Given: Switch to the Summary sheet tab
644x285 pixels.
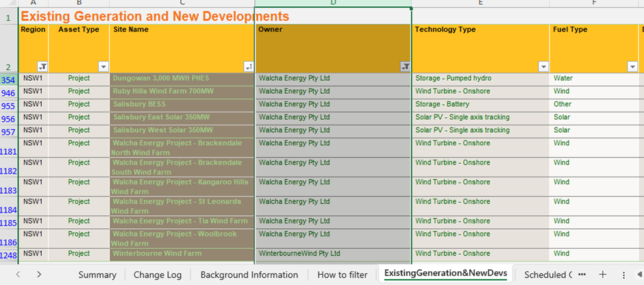Looking at the screenshot, I should point(97,275).
